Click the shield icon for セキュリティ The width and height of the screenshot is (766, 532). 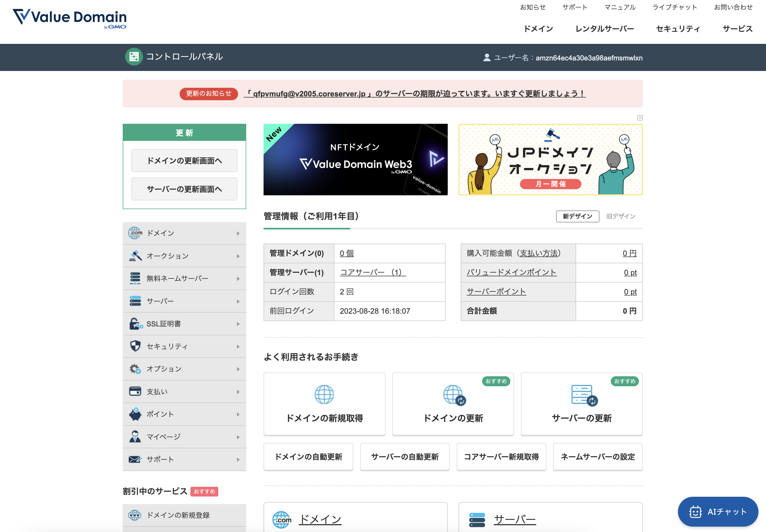[135, 346]
